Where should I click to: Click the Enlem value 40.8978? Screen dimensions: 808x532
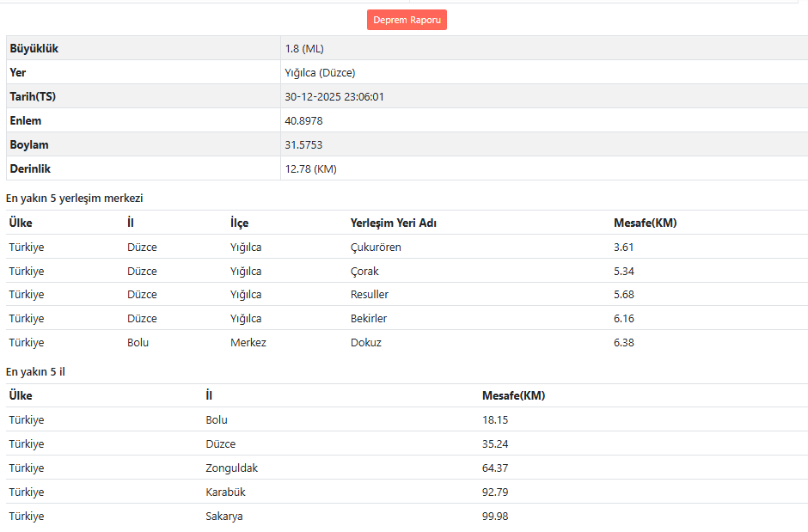click(303, 121)
